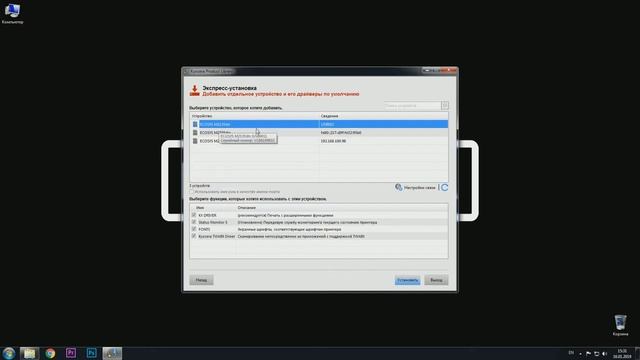Click printer icon of the 192.168.100.98 device row
Image resolution: width=640 pixels, height=360 pixels.
pos(195,141)
